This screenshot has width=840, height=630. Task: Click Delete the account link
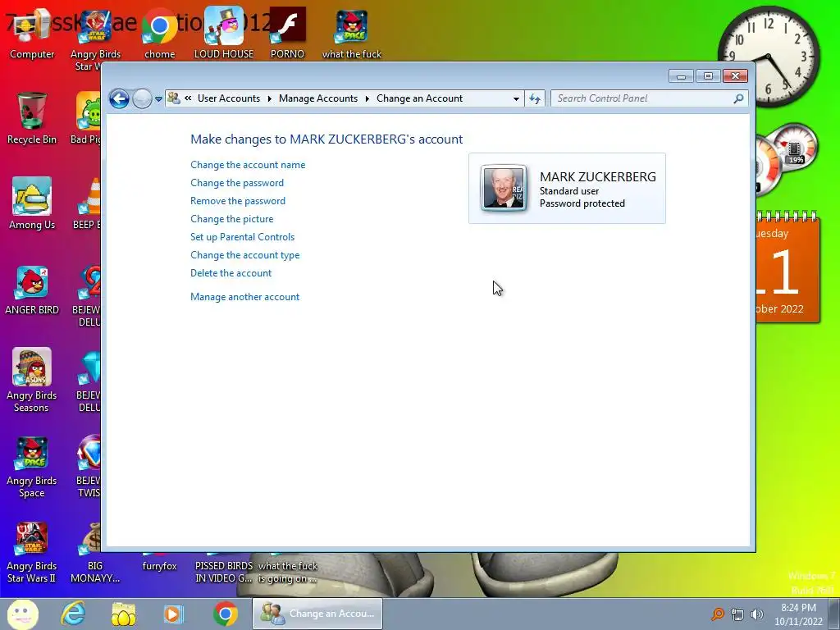[x=231, y=273]
